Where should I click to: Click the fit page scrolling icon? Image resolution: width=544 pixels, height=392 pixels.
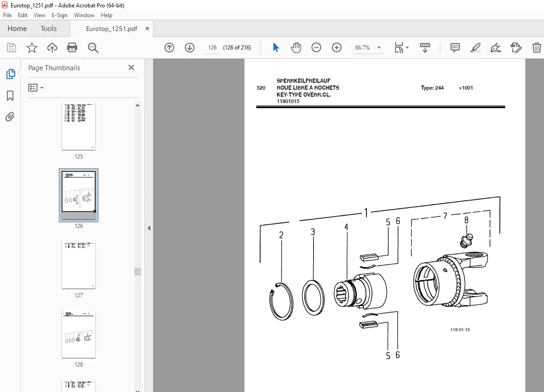click(399, 48)
